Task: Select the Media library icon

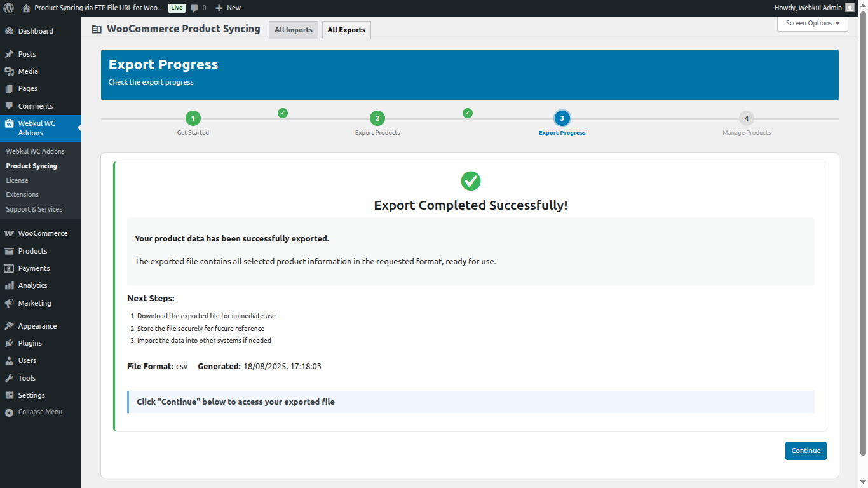Action: (x=11, y=71)
